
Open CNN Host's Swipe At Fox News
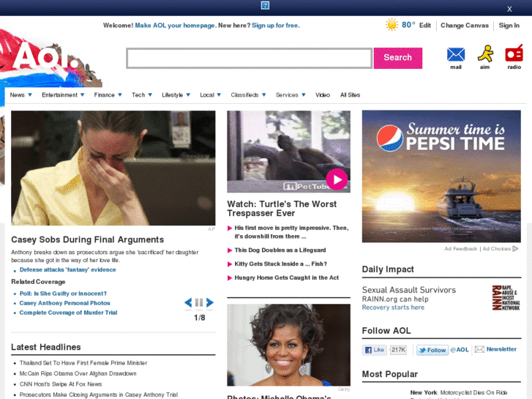[x=61, y=384]
